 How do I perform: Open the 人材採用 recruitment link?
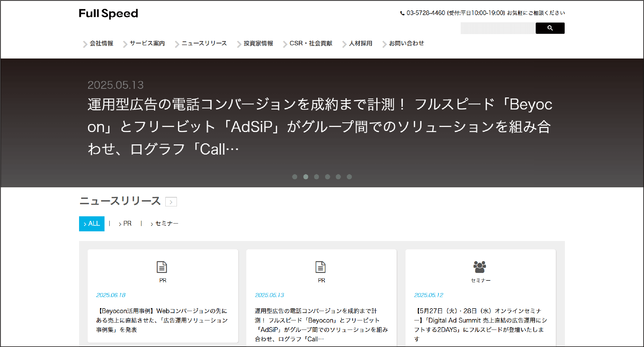[360, 43]
